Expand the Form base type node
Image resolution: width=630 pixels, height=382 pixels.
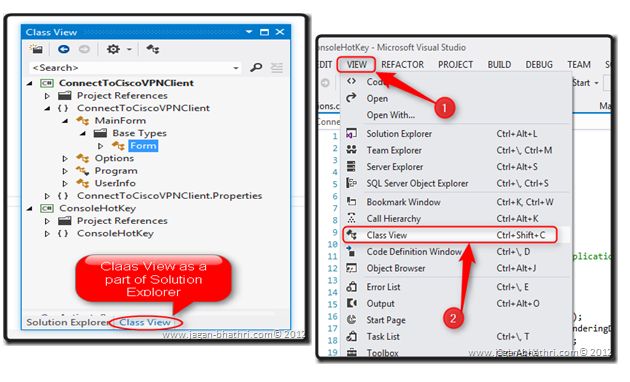pyautogui.click(x=100, y=146)
